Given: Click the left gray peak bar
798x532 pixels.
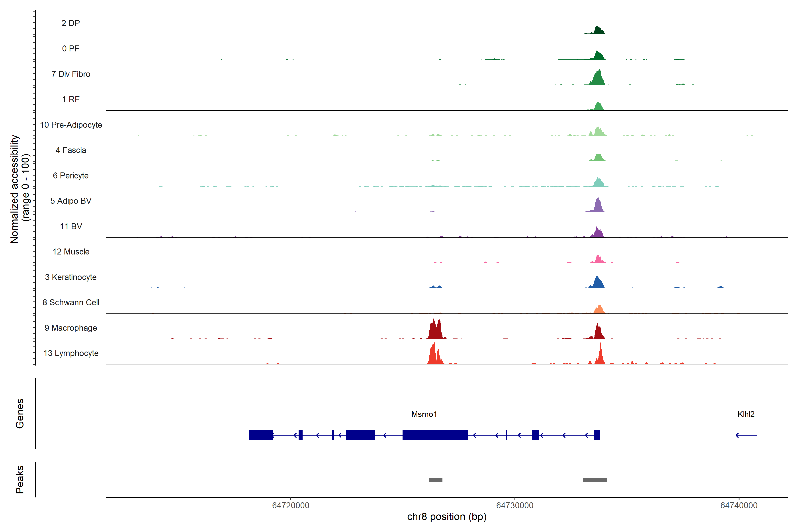Looking at the screenshot, I should [x=436, y=480].
